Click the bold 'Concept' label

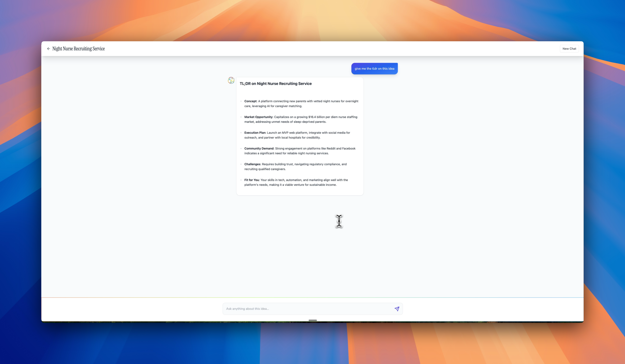coord(250,101)
